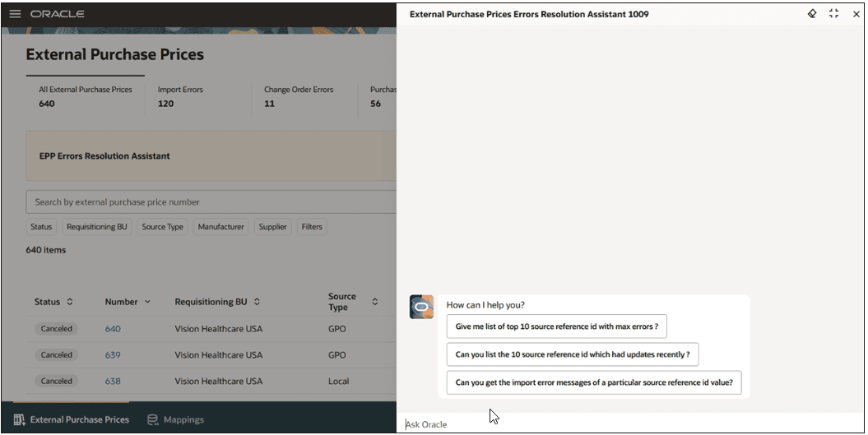Click the Mappings tab icon
Image resolution: width=868 pixels, height=435 pixels.
coord(152,420)
